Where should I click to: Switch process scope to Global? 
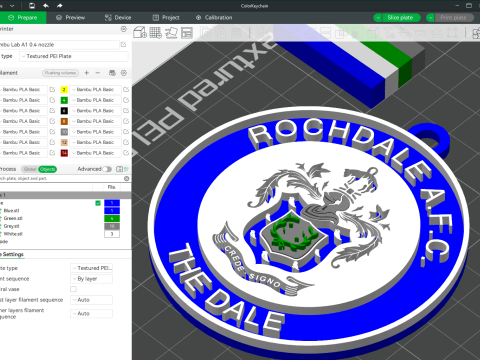coord(30,169)
